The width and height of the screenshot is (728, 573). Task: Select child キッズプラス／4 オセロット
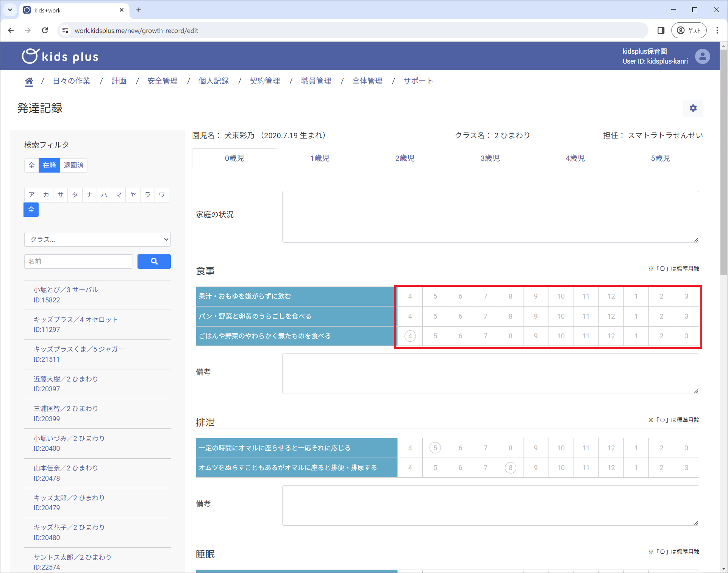[97, 325]
